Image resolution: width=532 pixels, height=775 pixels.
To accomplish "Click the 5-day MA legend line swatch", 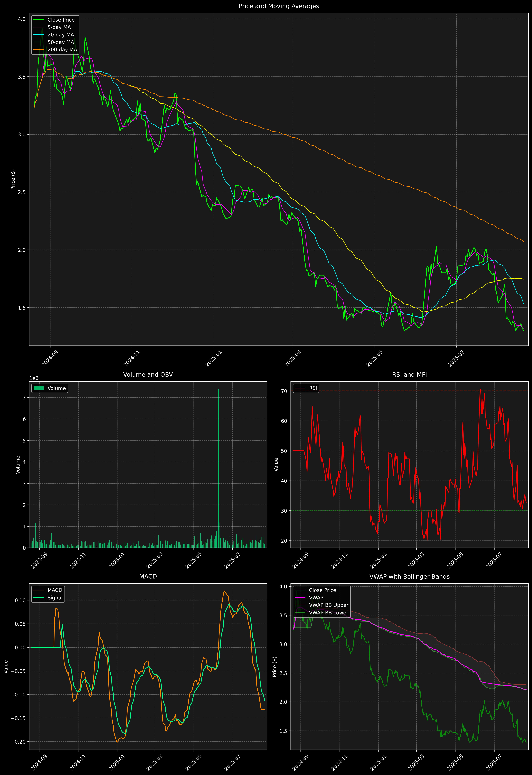I will coord(39,27).
